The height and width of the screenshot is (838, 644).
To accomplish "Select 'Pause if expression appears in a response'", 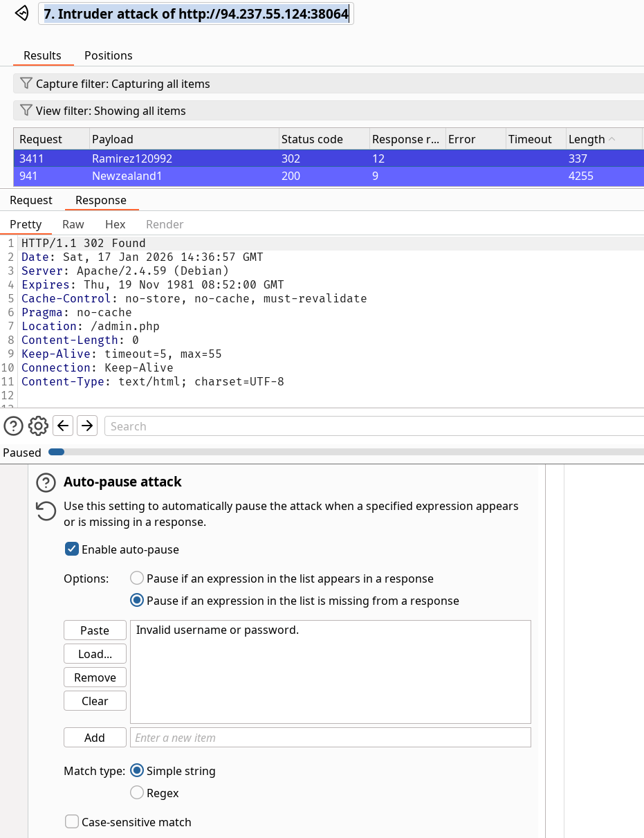I will pyautogui.click(x=137, y=579).
